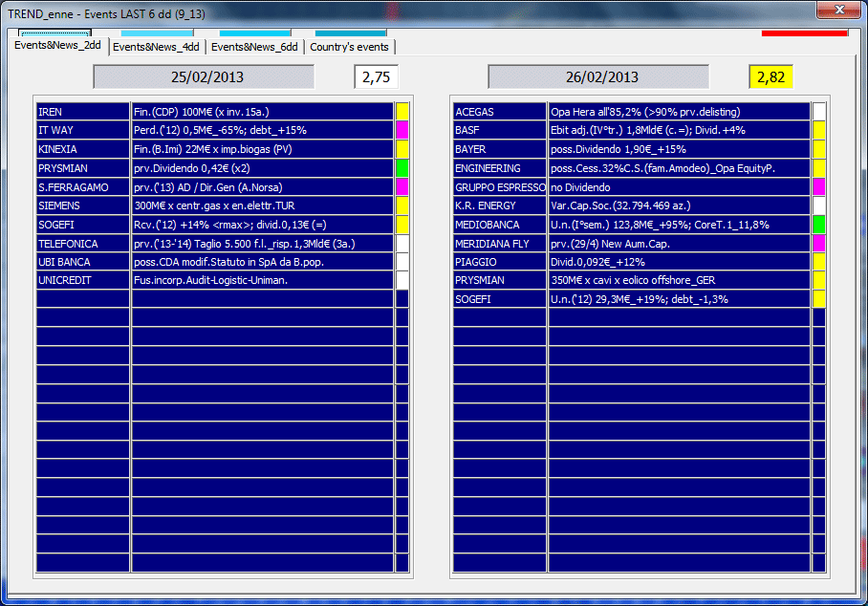The width and height of the screenshot is (868, 606).
Task: Select the MERIDIANA FLY ticker cell
Action: (500, 243)
